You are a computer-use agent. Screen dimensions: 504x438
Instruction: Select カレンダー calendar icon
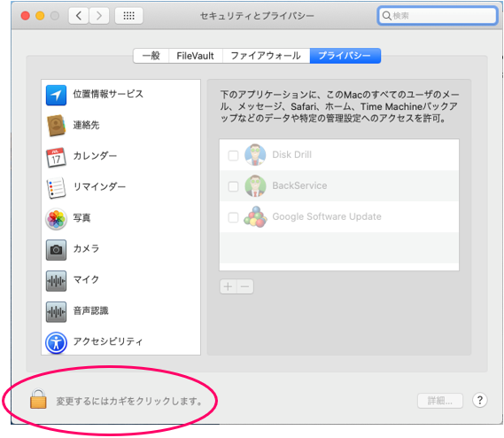57,157
